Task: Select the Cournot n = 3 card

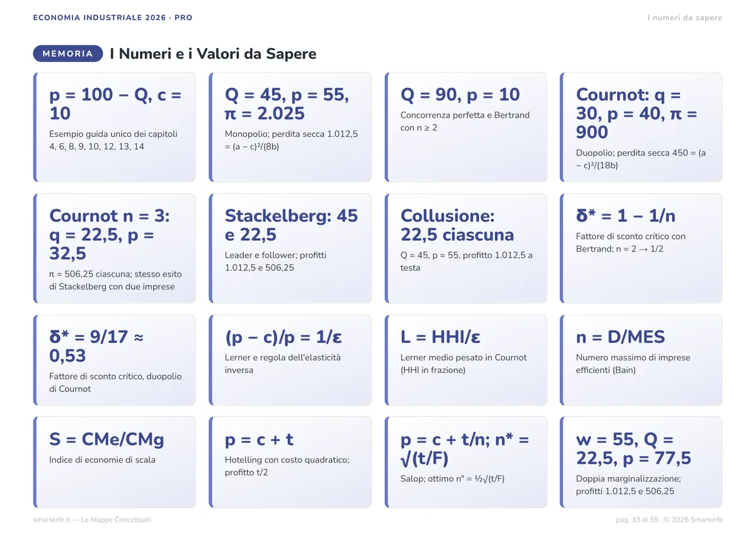Action: point(115,248)
